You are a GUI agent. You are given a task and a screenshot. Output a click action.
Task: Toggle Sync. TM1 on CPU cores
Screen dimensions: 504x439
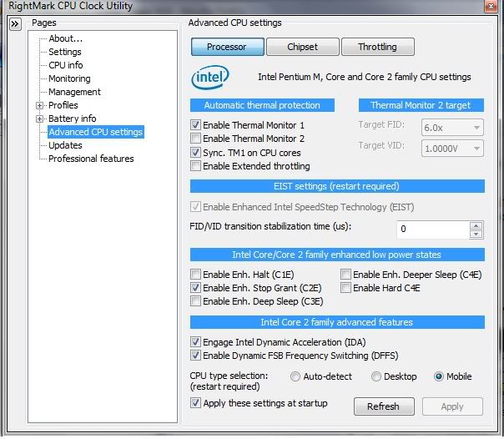click(x=195, y=153)
